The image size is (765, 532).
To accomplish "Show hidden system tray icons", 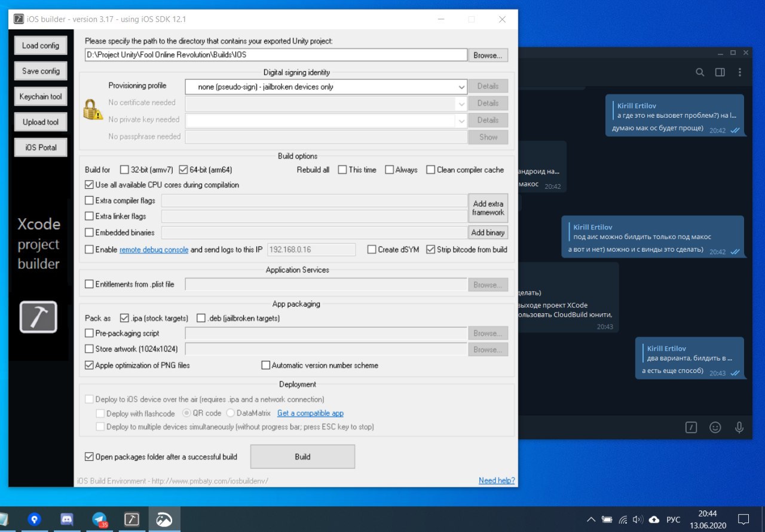I will coord(591,519).
